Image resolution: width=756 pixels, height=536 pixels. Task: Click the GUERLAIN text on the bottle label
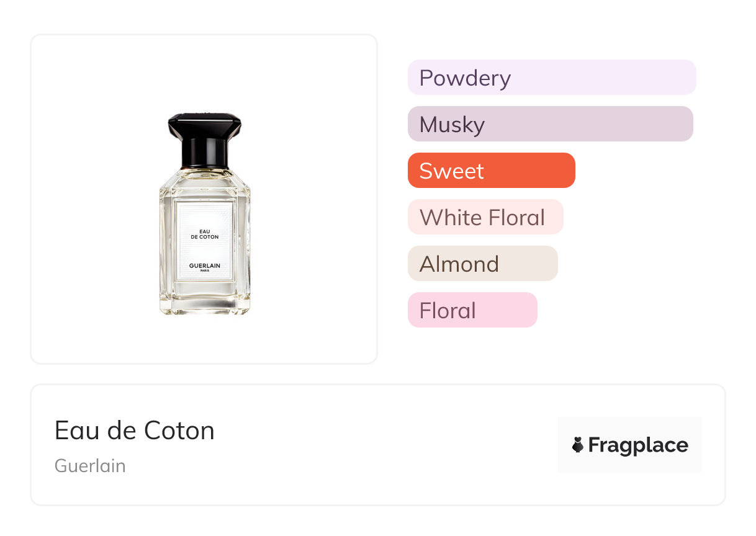pos(204,266)
